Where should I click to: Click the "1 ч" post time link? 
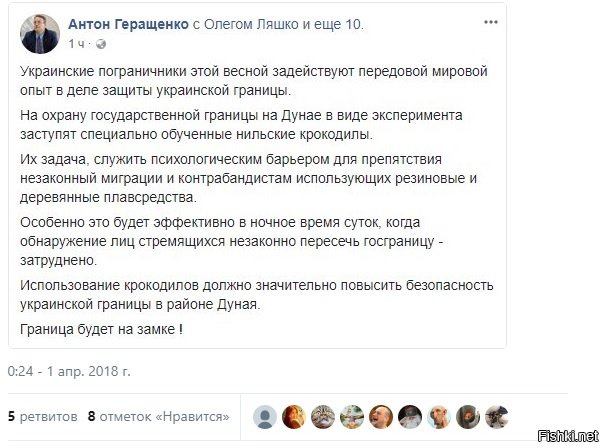point(76,44)
